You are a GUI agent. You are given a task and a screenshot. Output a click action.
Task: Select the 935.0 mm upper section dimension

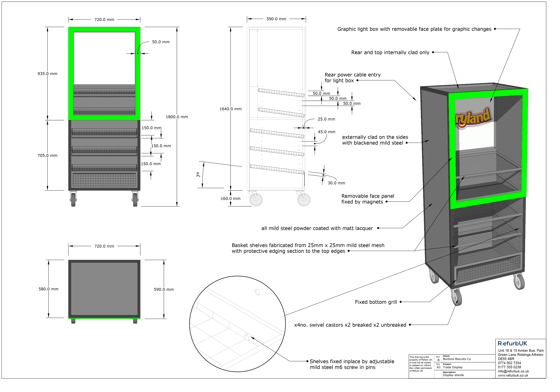47,74
